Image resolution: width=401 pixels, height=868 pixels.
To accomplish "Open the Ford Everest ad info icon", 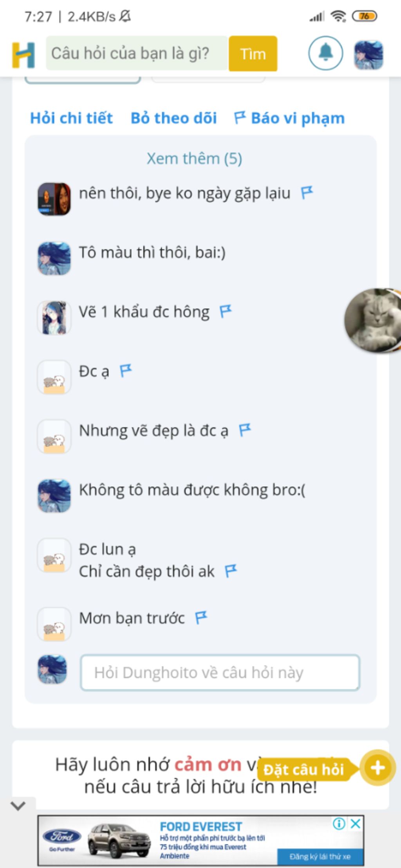I will pos(339,823).
